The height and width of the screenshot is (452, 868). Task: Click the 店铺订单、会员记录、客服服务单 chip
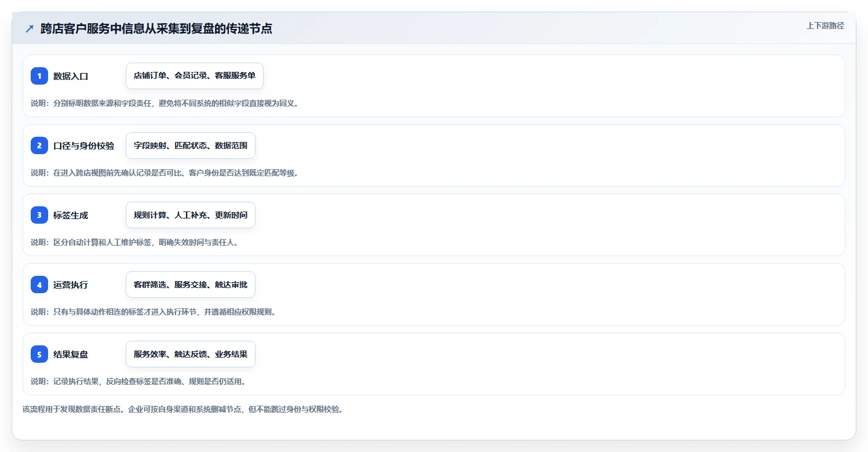click(195, 76)
